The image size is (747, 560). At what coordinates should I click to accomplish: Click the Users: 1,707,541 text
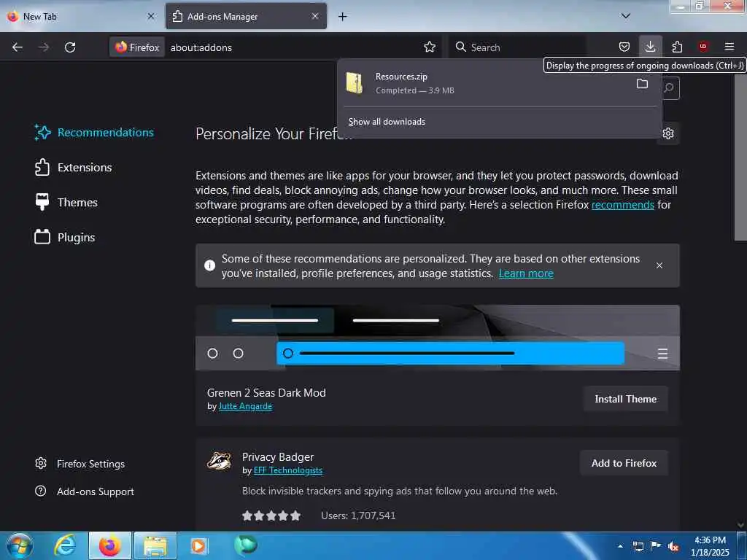tap(358, 516)
